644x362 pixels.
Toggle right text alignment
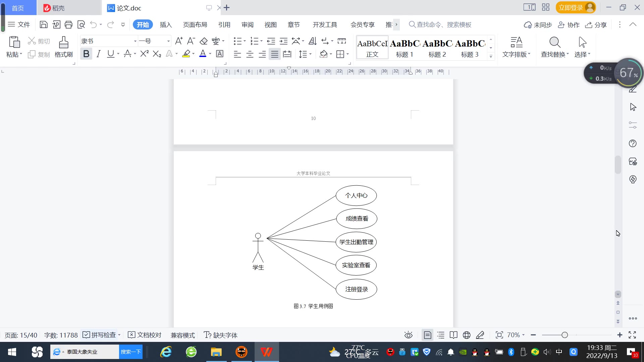tap(262, 54)
